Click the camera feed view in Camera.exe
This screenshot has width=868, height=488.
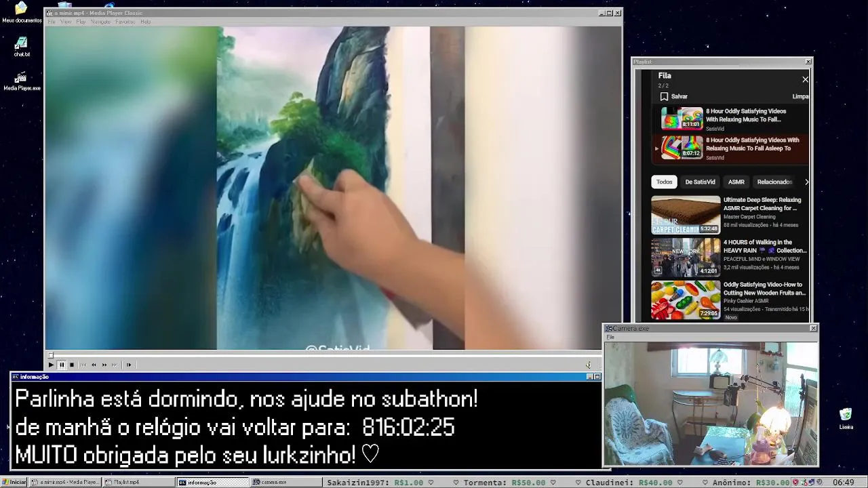click(711, 403)
